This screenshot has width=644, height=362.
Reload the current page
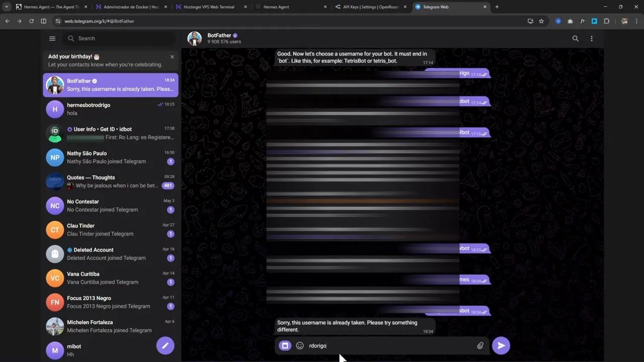(x=31, y=21)
